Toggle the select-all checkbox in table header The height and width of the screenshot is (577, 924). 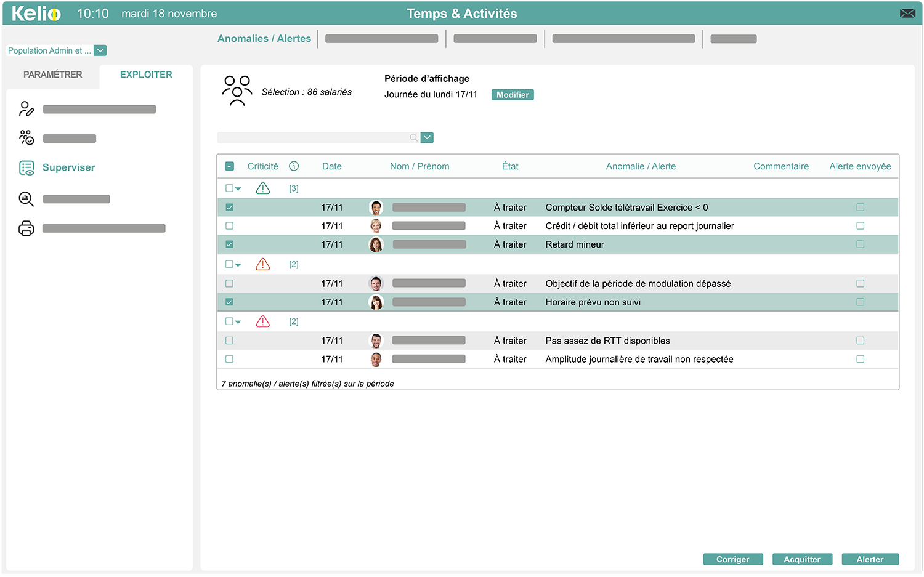coord(229,166)
